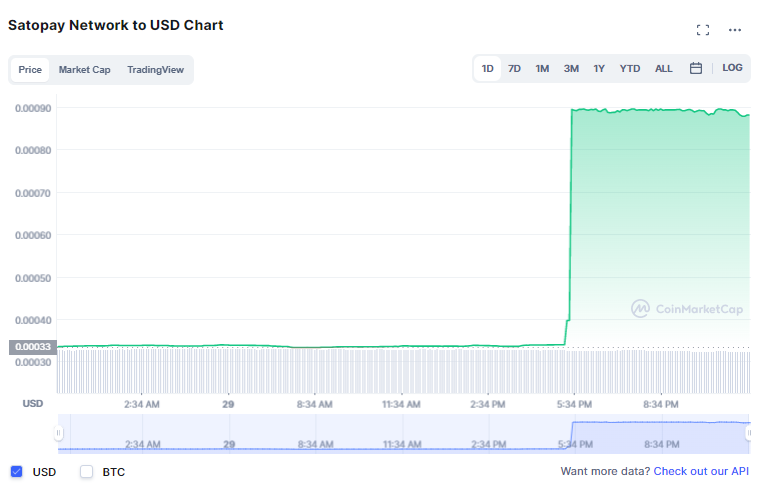Open the Check out our API link
This screenshot has width=770, height=493.
pyautogui.click(x=701, y=471)
